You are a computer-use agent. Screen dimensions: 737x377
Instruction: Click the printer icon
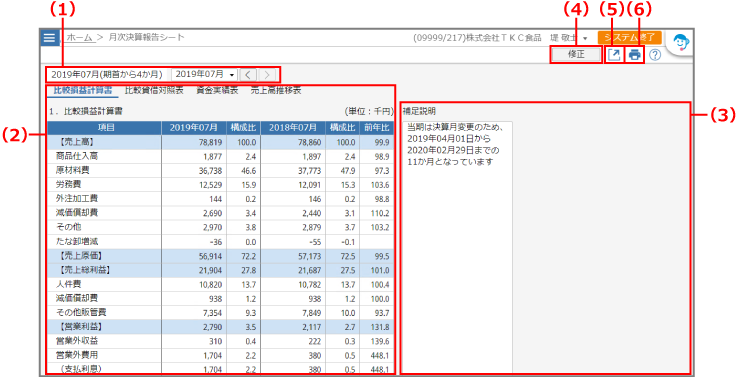(635, 55)
